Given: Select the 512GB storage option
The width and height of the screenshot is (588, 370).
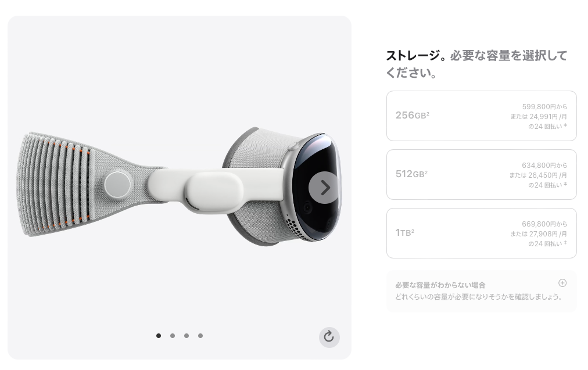Looking at the screenshot, I should click(482, 174).
